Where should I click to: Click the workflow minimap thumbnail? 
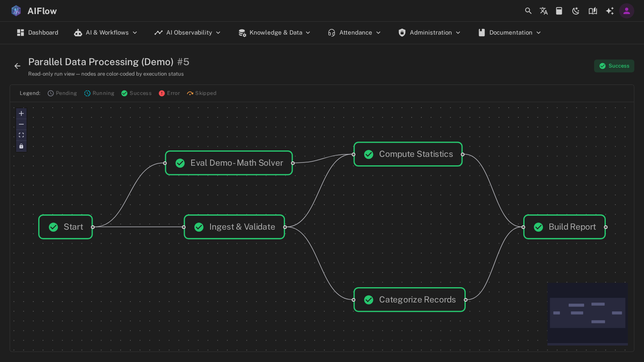(588, 314)
